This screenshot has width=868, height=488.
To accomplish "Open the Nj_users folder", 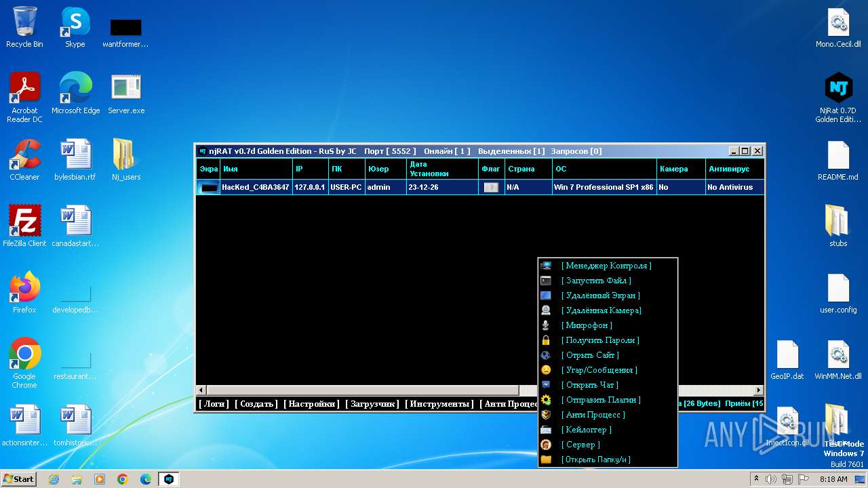I will pyautogui.click(x=126, y=159).
